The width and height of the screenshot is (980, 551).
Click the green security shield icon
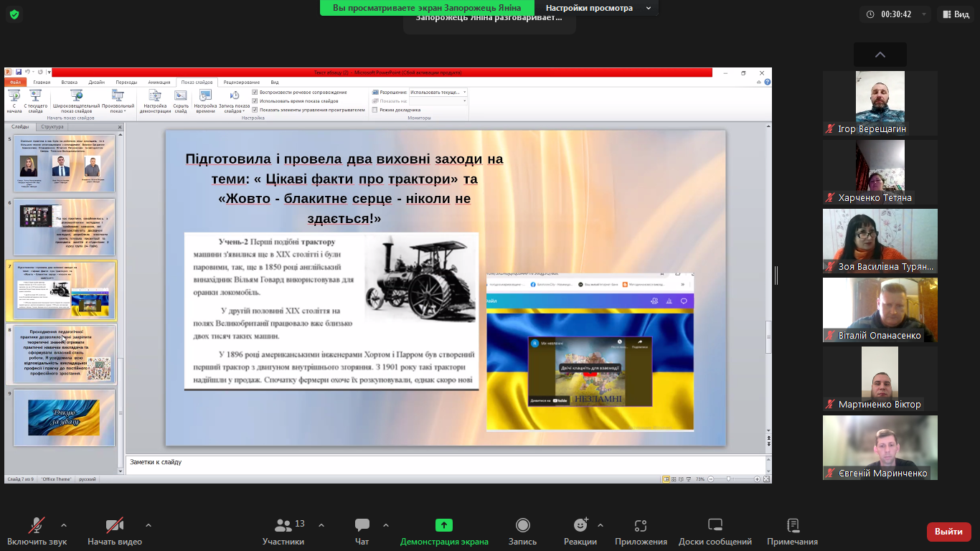[14, 14]
